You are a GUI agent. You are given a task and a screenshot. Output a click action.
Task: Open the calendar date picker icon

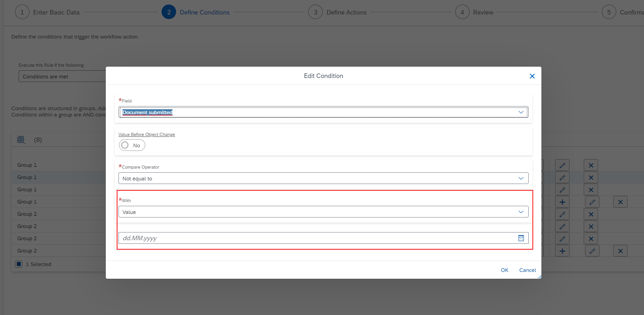point(521,238)
